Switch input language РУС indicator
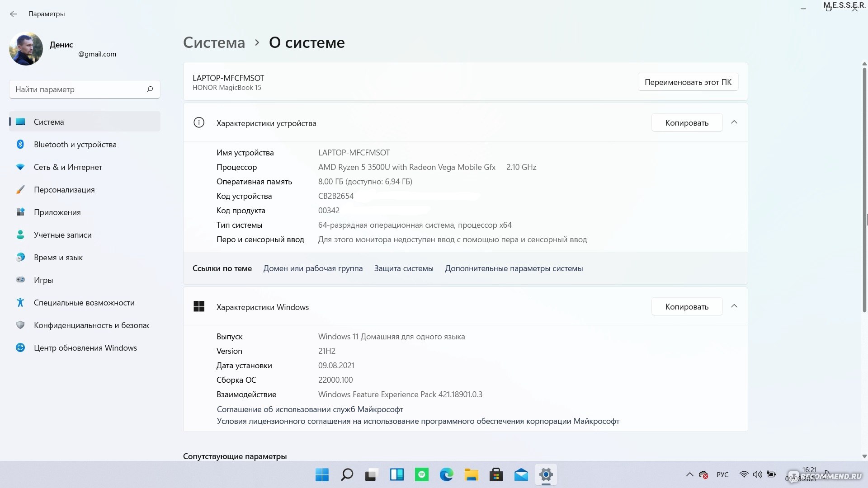Image resolution: width=868 pixels, height=488 pixels. [722, 474]
